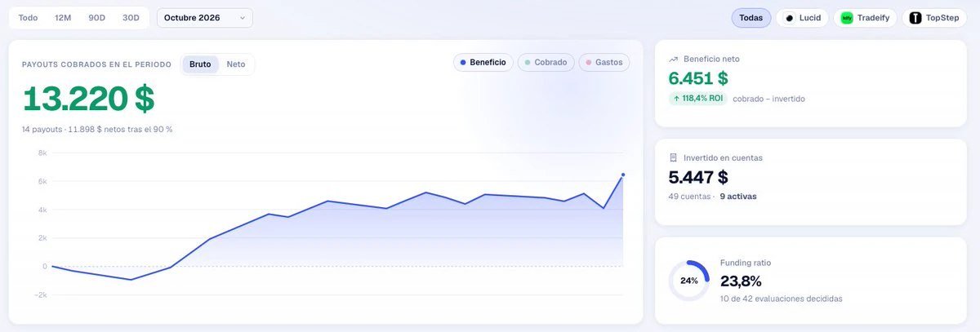Click the green Tradeify logo icon
This screenshot has height=332, width=980.
click(x=847, y=18)
